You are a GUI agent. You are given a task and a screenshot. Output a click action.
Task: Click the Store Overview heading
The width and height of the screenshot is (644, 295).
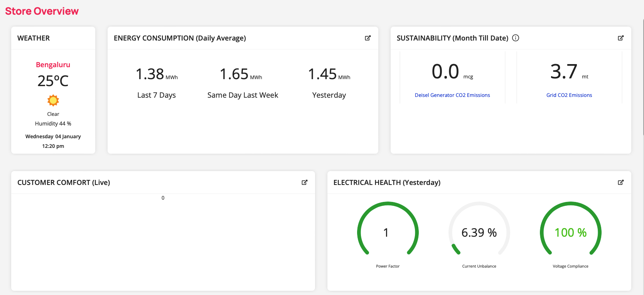[42, 11]
